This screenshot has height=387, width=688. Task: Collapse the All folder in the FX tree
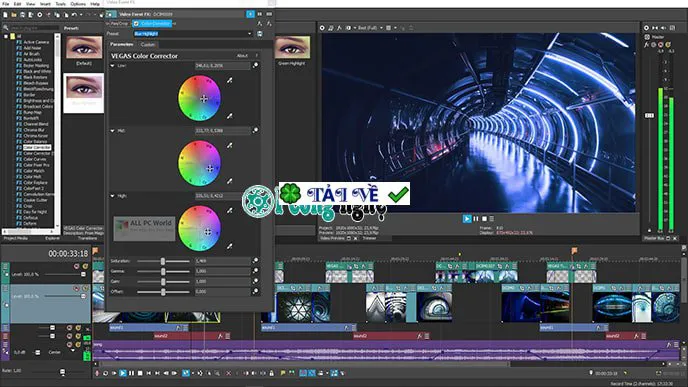point(6,36)
